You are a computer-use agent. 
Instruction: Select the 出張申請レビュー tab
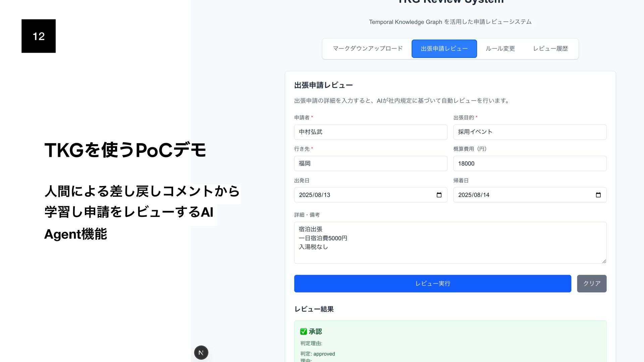pos(444,49)
